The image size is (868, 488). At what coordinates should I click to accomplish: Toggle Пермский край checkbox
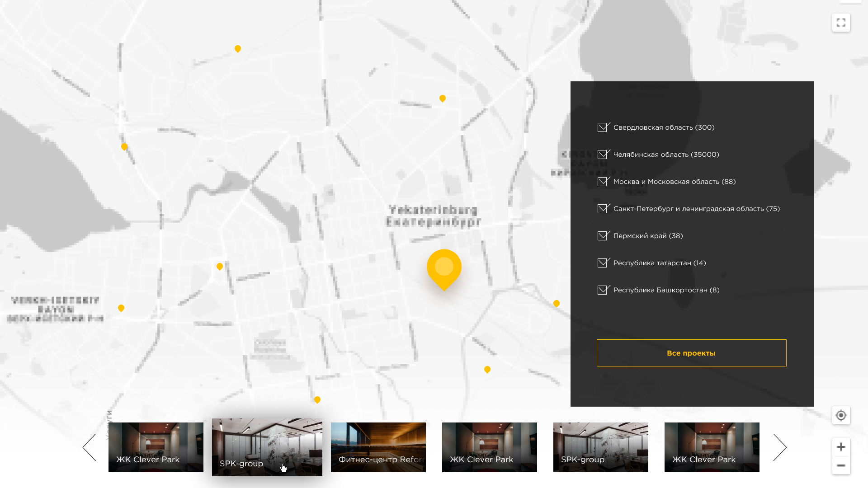[x=603, y=236]
